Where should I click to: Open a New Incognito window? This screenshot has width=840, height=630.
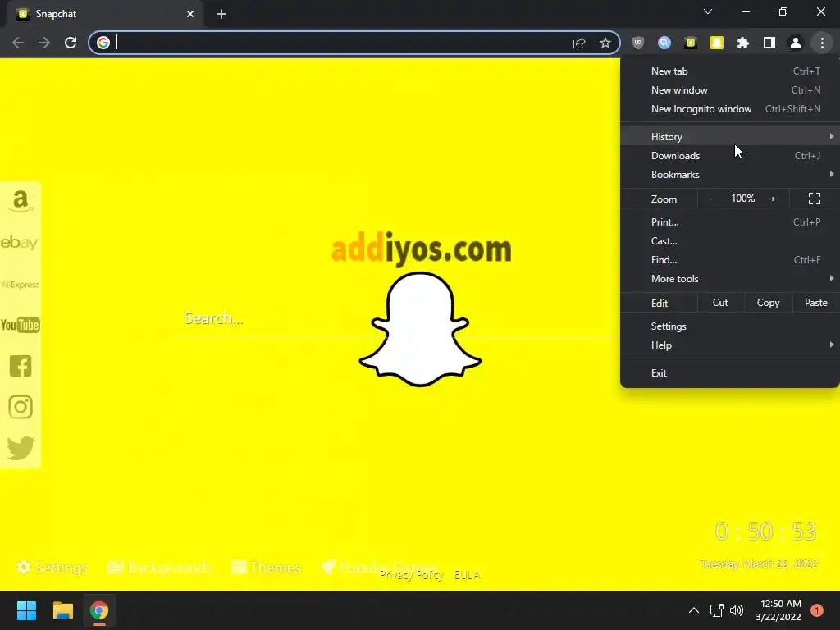click(729, 109)
